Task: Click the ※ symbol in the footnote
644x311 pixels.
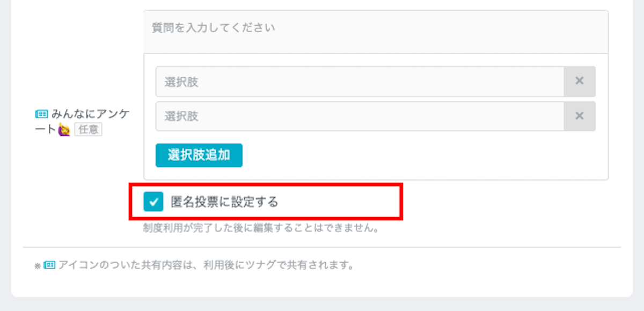Action: click(x=37, y=266)
